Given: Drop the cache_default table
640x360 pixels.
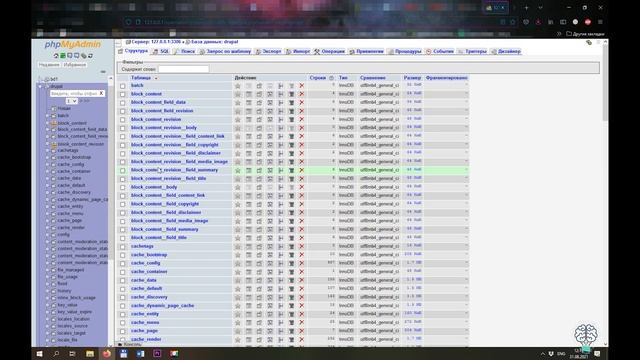Looking at the screenshot, I should pos(302,289).
